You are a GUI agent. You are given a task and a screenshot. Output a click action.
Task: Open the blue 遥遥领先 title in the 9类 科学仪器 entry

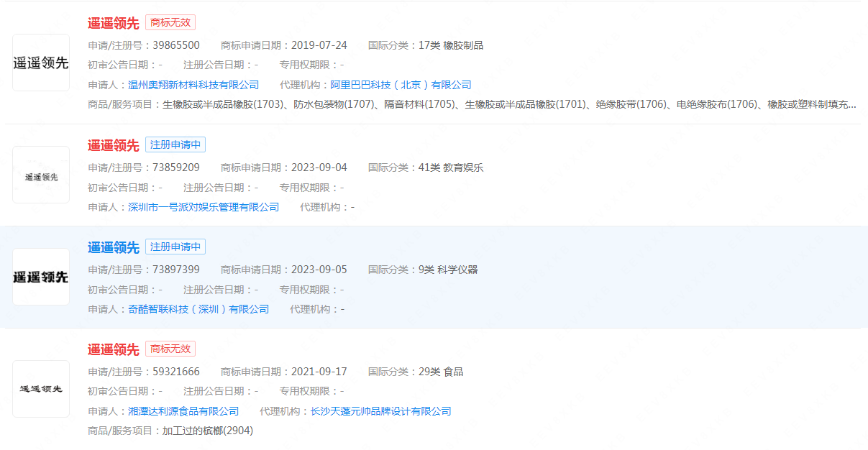[113, 247]
